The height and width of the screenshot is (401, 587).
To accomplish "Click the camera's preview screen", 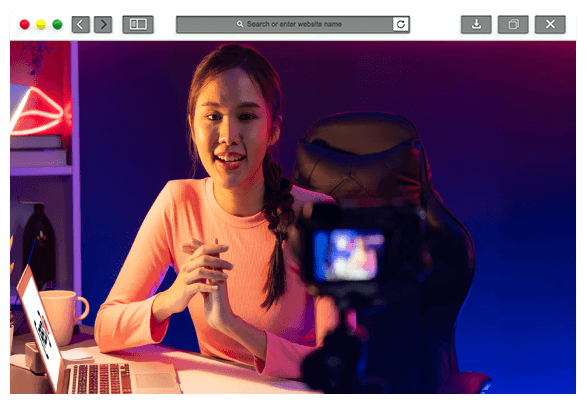I will pos(348,255).
